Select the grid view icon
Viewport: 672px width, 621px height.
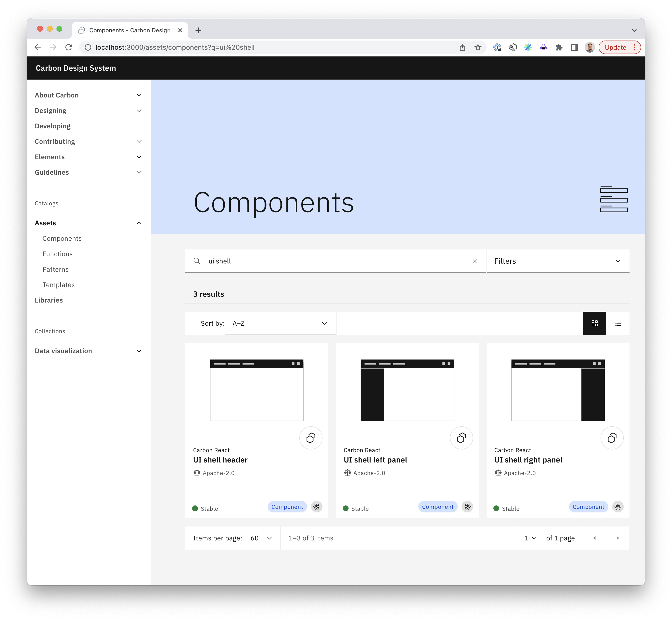coord(595,323)
